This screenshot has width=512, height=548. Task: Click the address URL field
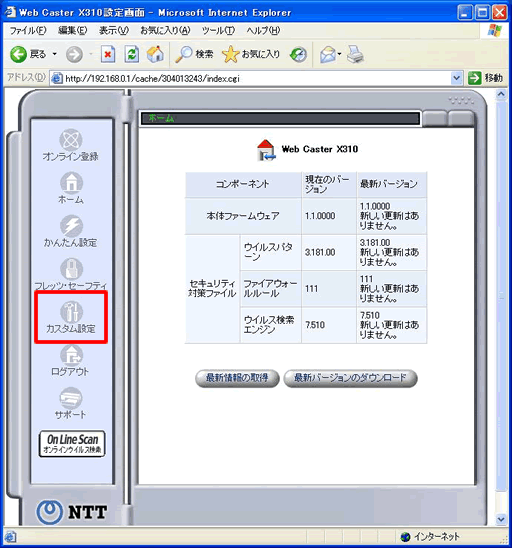pyautogui.click(x=257, y=78)
